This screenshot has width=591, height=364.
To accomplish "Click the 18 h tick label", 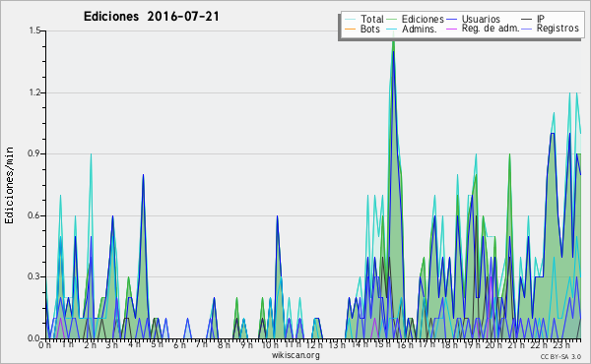I will 449,344.
